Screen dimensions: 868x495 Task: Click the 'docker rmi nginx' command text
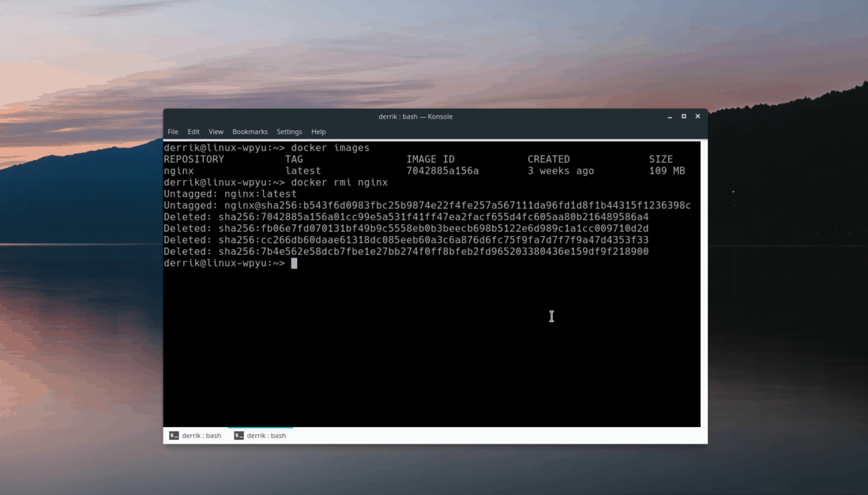pos(340,182)
